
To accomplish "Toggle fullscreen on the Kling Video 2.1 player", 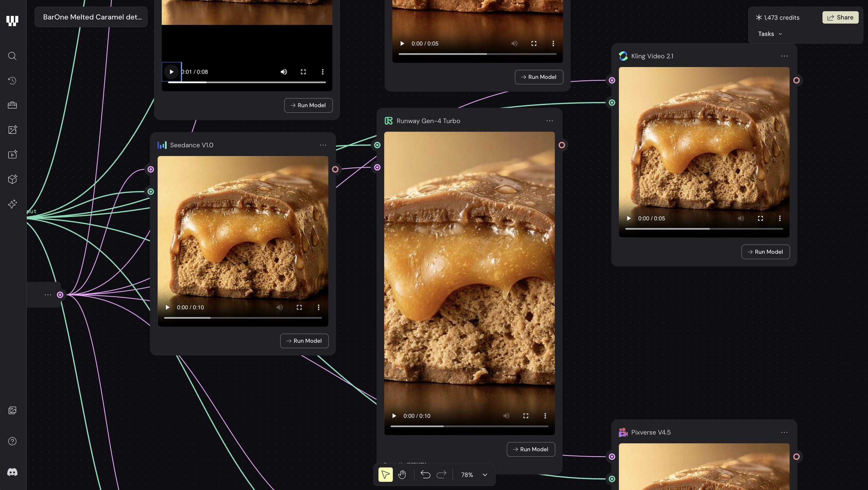I will point(760,218).
